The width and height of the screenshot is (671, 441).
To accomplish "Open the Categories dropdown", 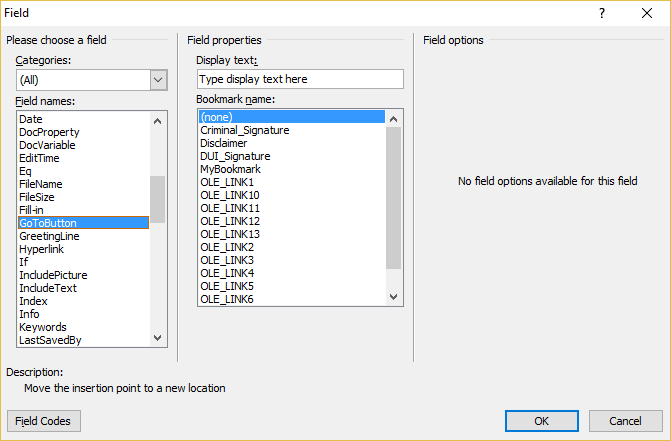I will click(158, 80).
